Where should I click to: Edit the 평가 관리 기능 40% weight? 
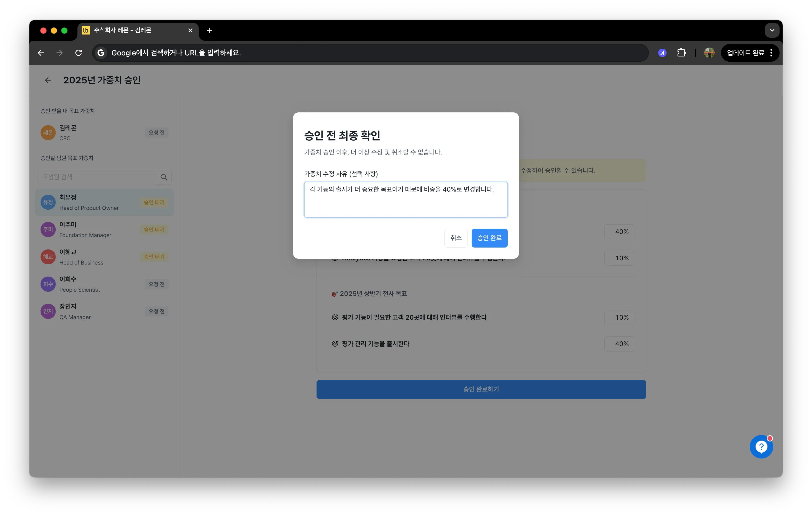click(619, 344)
